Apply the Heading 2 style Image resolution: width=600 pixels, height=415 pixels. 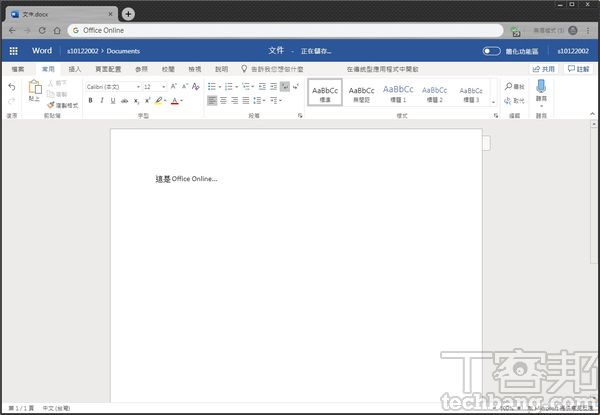tap(435, 93)
